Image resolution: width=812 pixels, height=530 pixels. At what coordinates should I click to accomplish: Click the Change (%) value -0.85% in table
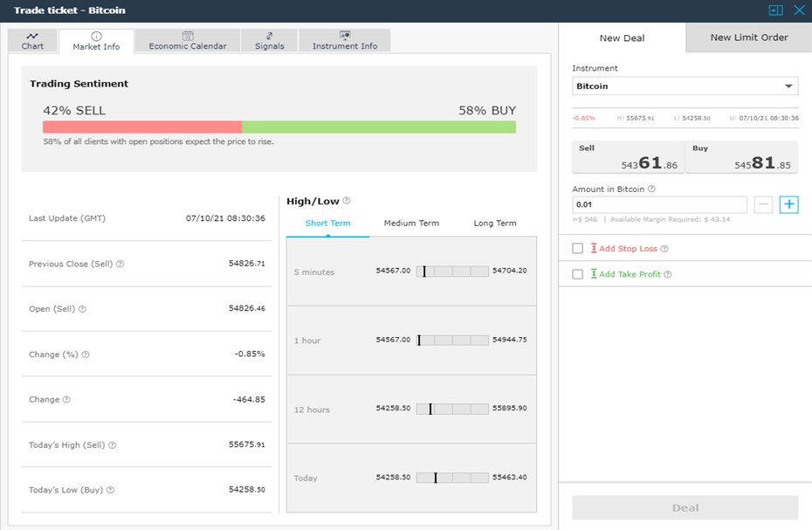(250, 354)
